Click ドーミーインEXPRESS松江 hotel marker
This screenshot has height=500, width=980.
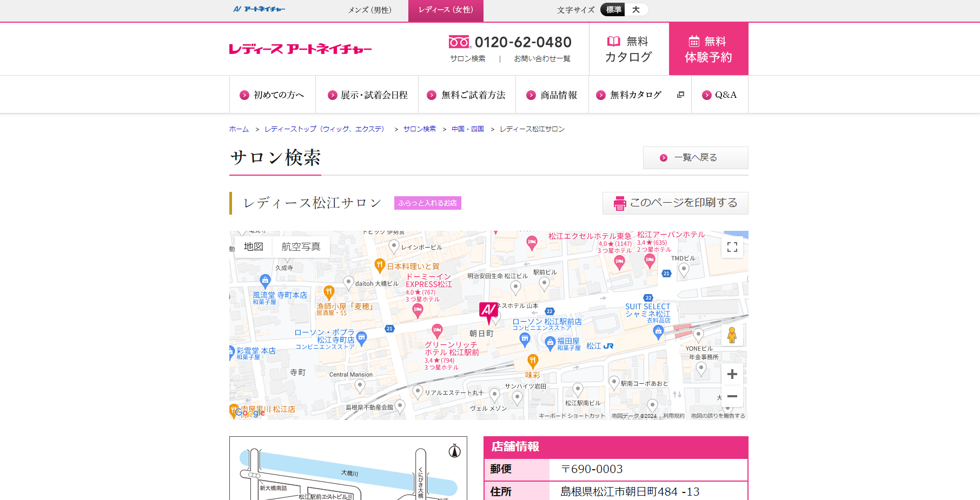418,310
